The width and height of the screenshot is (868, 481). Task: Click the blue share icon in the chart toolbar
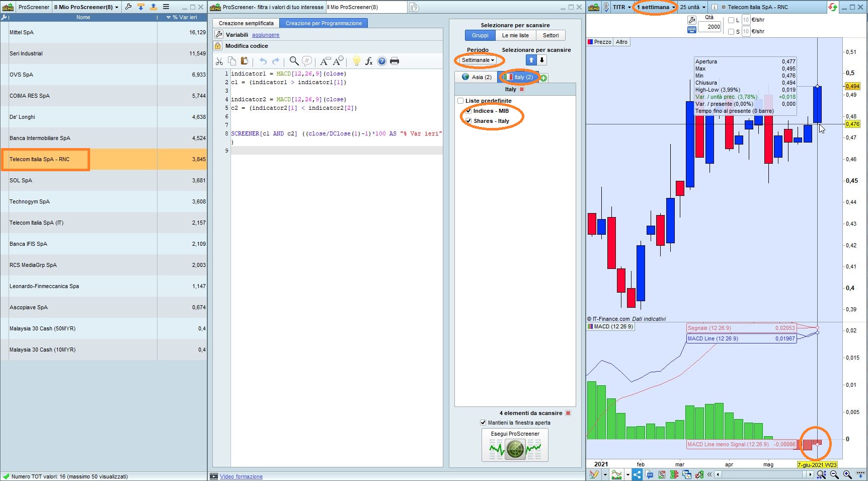coord(637,474)
